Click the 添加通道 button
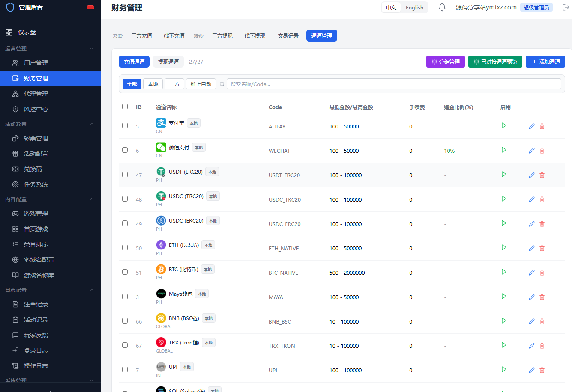 (x=545, y=62)
